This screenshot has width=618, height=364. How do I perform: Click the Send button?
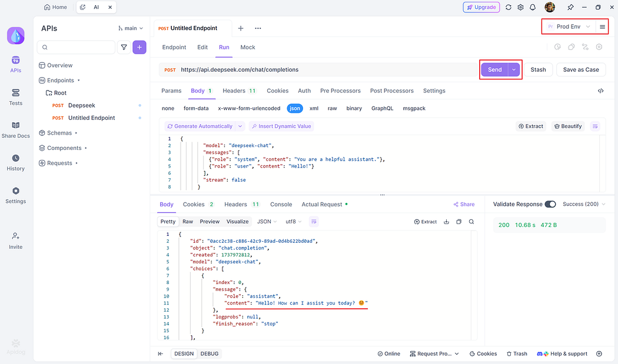pos(494,70)
